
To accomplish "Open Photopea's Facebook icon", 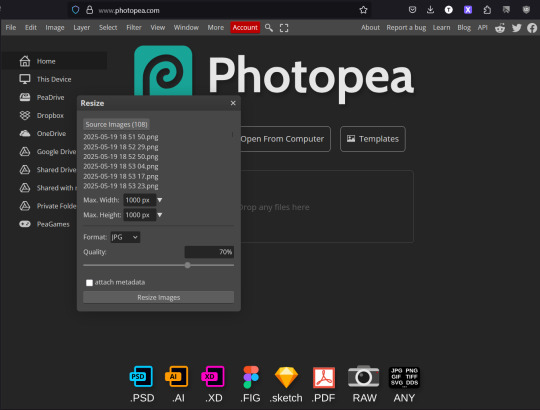I will [532, 28].
